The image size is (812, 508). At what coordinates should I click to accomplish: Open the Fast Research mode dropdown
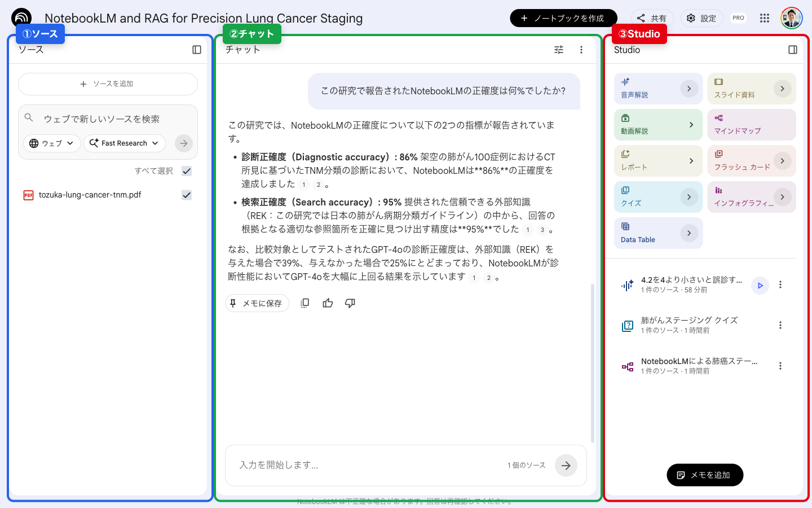click(125, 143)
